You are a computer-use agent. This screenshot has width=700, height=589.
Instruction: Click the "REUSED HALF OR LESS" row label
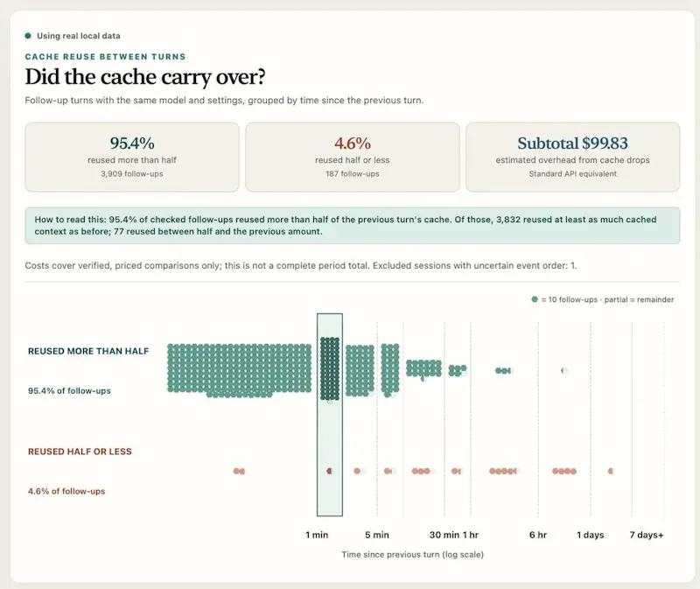[80, 452]
